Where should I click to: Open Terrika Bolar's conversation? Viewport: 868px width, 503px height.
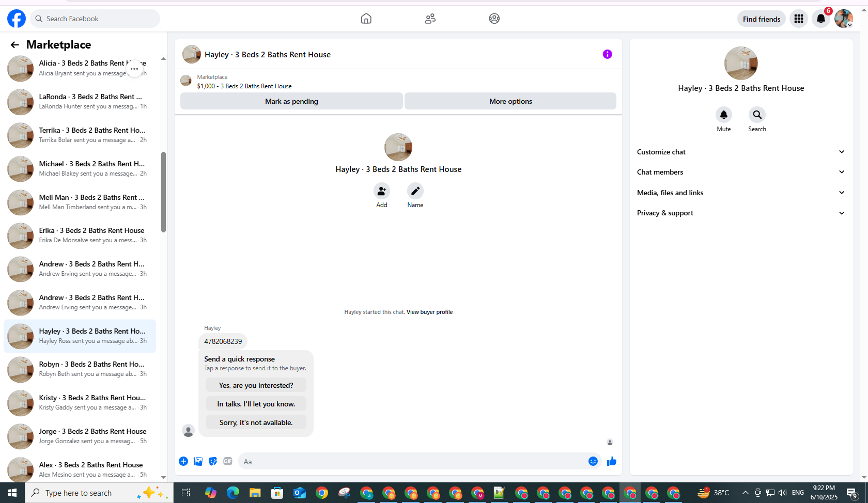tap(80, 135)
